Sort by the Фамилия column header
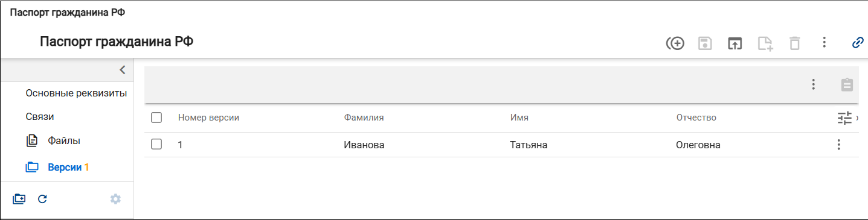868x220 pixels. click(364, 118)
